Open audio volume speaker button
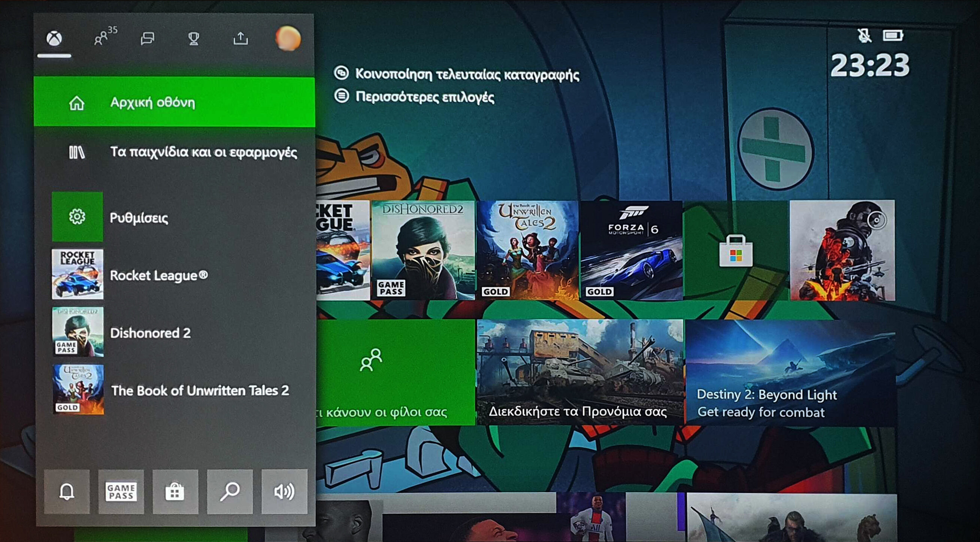Viewport: 980px width, 542px height. [x=284, y=491]
